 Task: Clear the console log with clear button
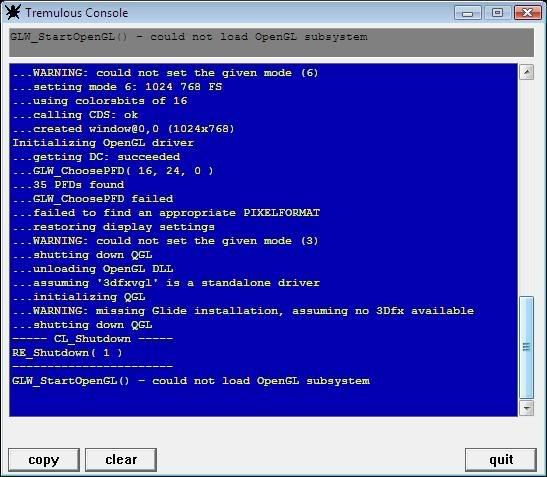tap(121, 460)
